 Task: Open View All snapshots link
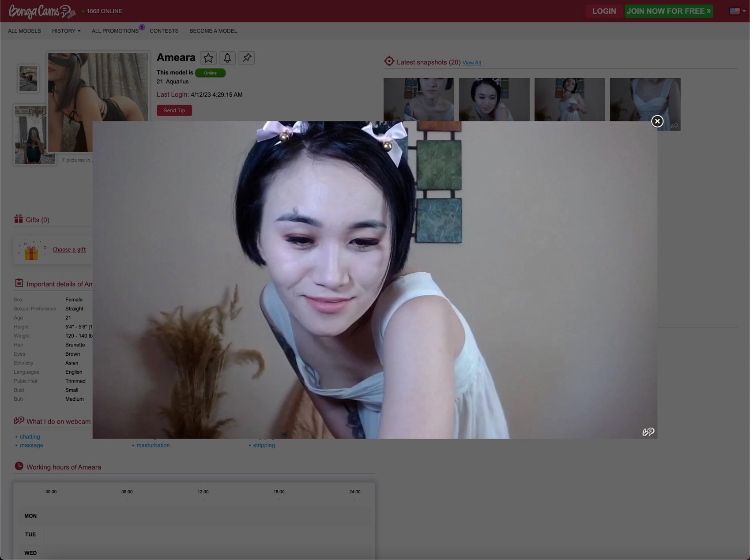(x=471, y=63)
